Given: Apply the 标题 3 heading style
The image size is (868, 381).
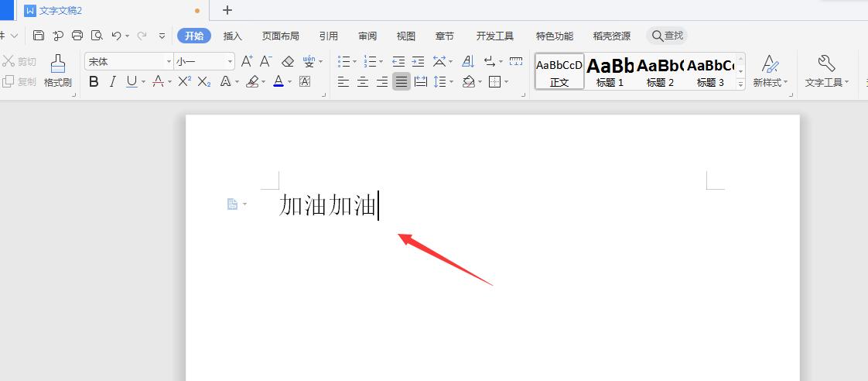Looking at the screenshot, I should coord(710,71).
